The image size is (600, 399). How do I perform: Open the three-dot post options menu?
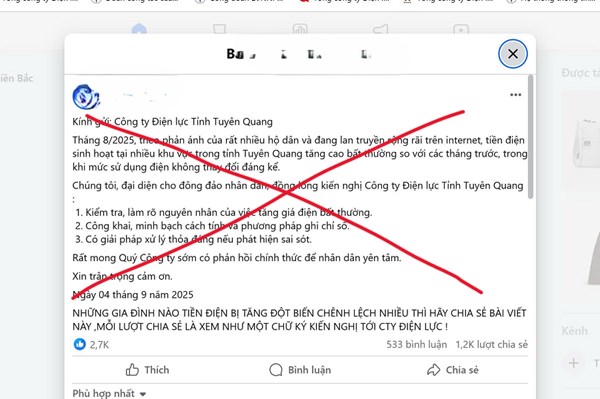pyautogui.click(x=515, y=95)
